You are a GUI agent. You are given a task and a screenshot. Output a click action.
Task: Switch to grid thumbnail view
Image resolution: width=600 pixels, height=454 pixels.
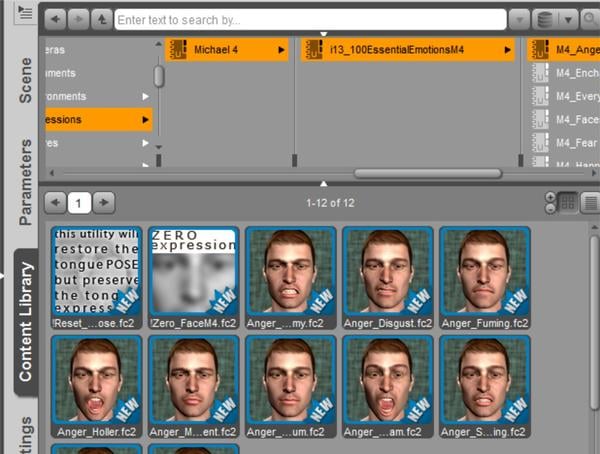click(x=567, y=203)
